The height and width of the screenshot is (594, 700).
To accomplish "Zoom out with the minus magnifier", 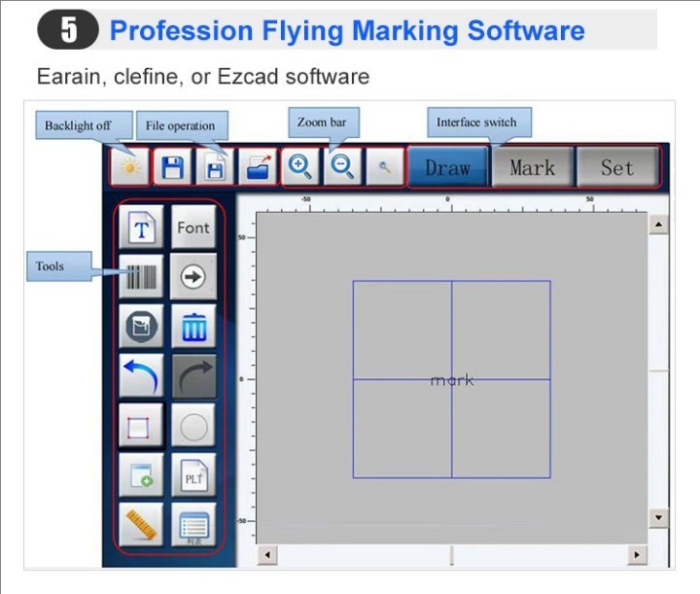I will (342, 167).
